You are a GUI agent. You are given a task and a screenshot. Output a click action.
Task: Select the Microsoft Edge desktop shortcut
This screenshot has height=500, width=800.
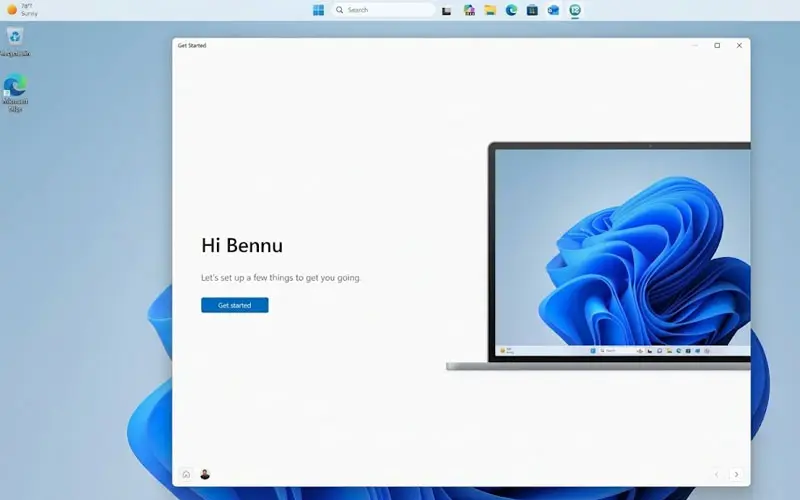point(15,93)
